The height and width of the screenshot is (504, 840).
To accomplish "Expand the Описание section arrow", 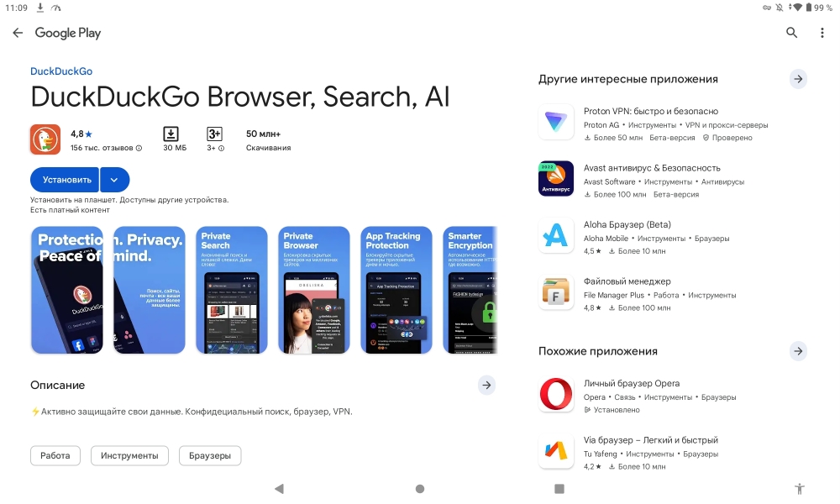I will point(486,385).
